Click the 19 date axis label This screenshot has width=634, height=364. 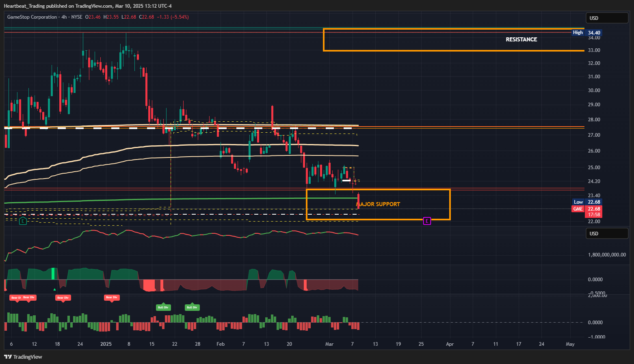398,344
